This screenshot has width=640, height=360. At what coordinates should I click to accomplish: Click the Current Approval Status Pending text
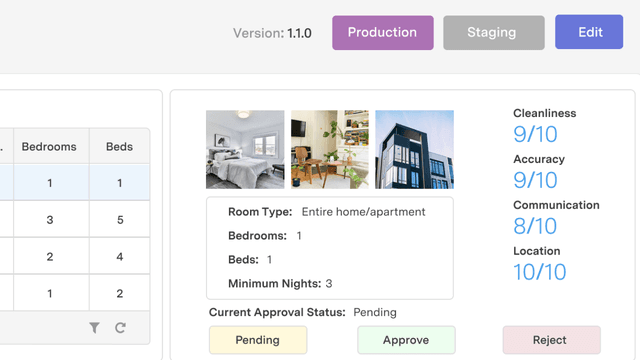[375, 312]
